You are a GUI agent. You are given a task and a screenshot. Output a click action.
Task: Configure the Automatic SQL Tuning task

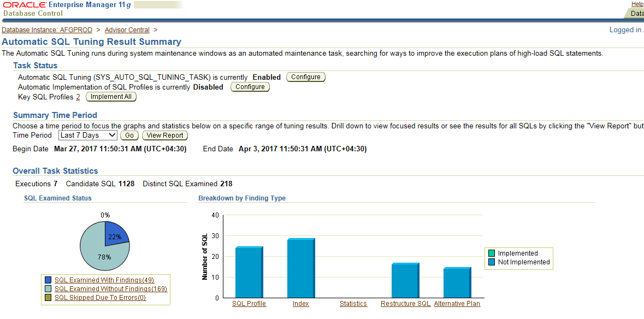pos(305,77)
